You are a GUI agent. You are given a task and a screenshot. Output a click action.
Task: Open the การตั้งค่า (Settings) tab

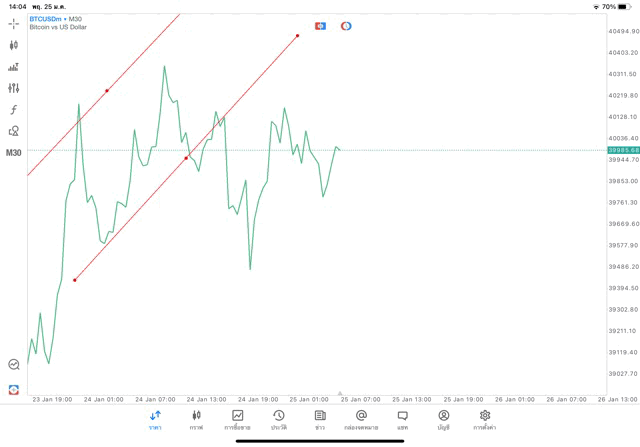485,419
